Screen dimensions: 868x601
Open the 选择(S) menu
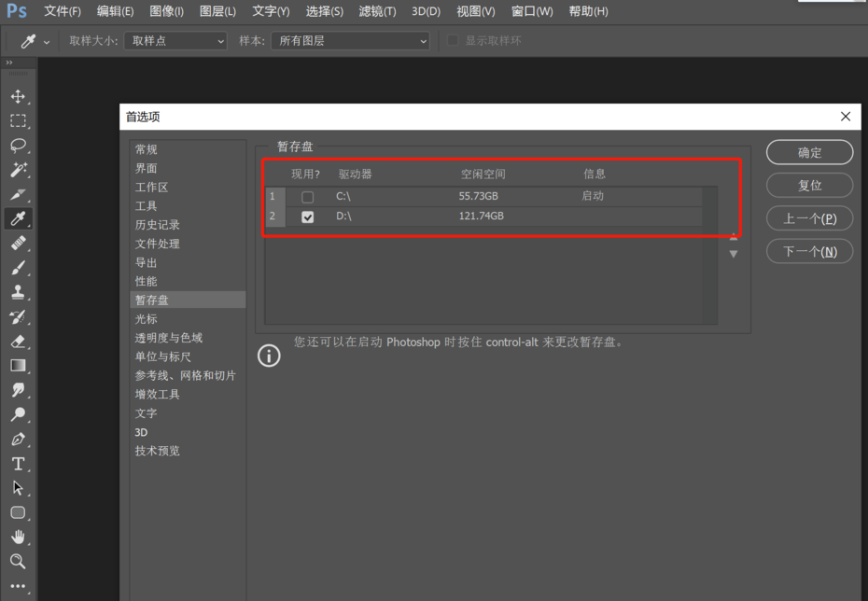coord(325,11)
